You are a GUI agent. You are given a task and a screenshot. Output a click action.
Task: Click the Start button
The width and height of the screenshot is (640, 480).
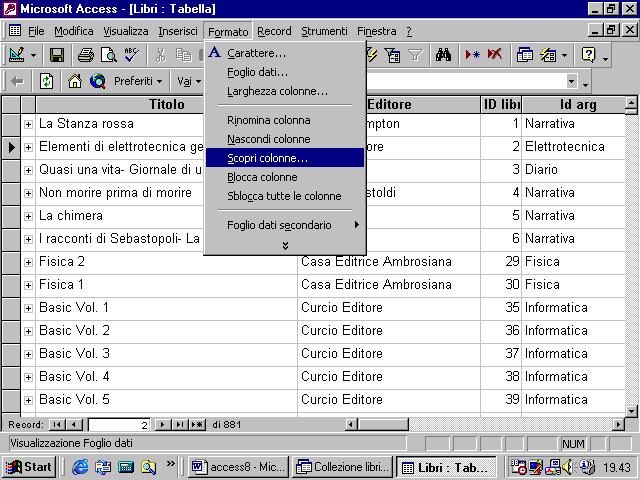pyautogui.click(x=29, y=467)
